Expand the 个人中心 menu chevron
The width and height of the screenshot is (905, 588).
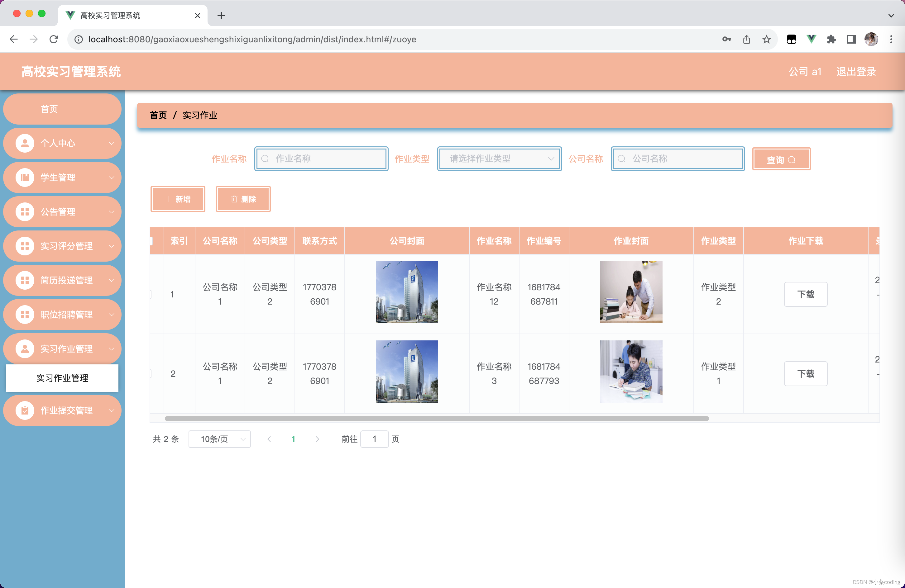click(112, 143)
